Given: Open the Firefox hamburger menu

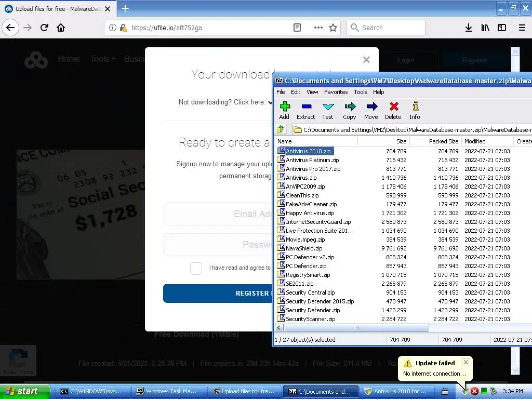Looking at the screenshot, I should click(522, 28).
